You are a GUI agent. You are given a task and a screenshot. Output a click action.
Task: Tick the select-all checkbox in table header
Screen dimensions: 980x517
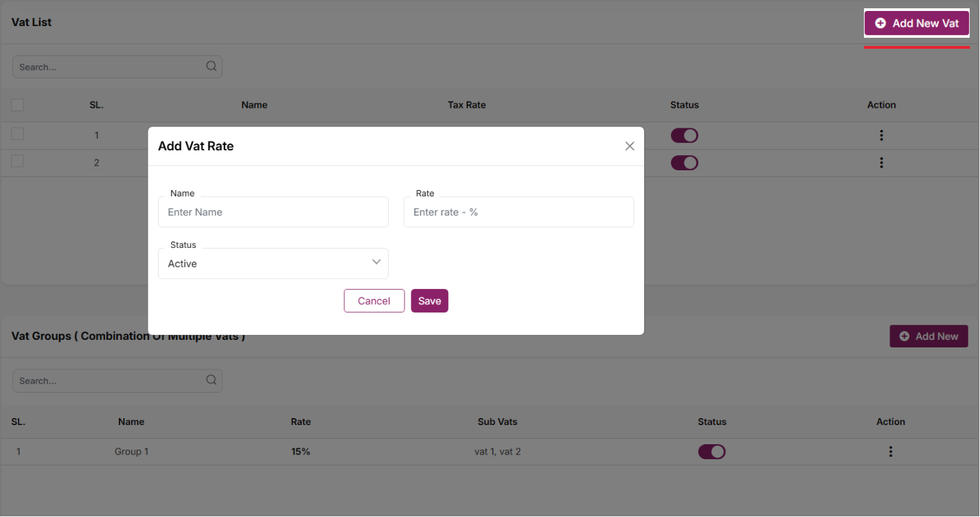point(17,105)
